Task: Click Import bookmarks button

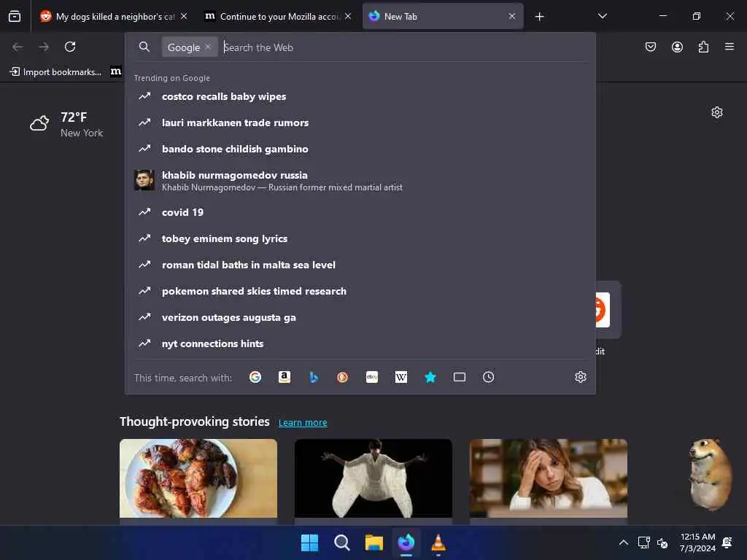Action: (55, 72)
